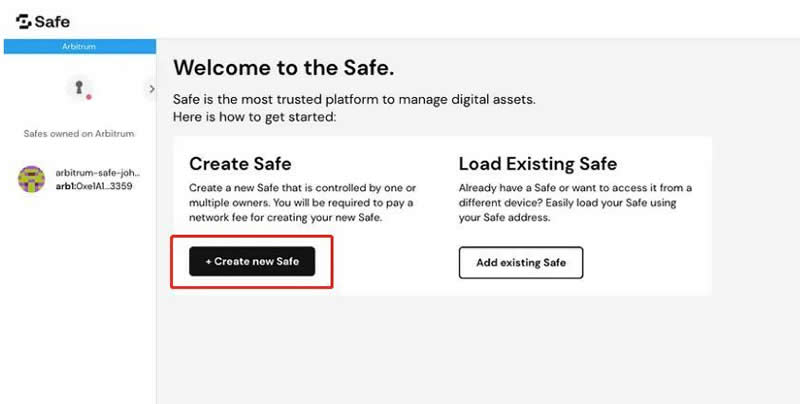This screenshot has width=800, height=404.
Task: Click the Load Existing Safe card heading
Action: [x=538, y=164]
